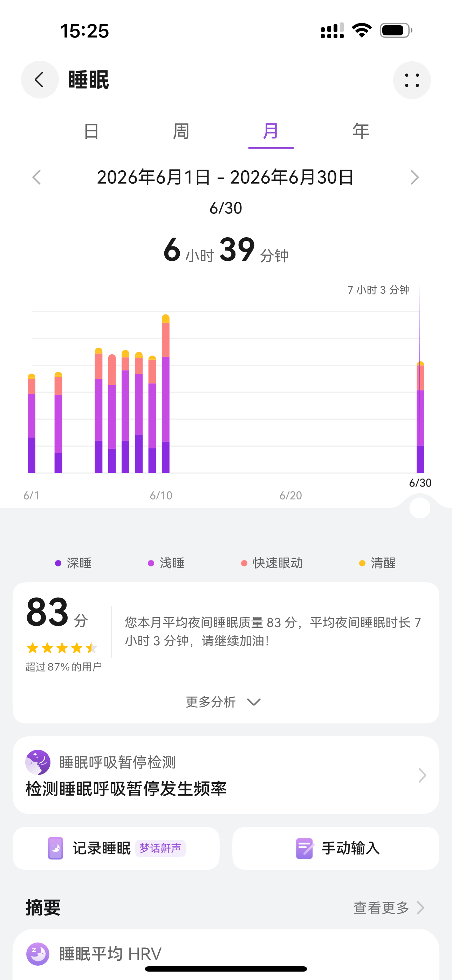Screen dimensions: 452x980
Task: Tap the 清醒 awake legend item
Action: click(377, 563)
